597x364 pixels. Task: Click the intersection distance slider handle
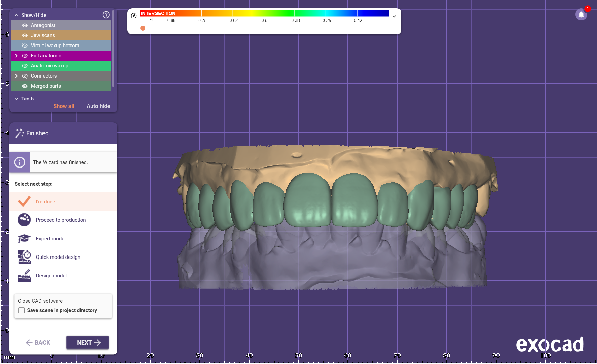(x=143, y=28)
